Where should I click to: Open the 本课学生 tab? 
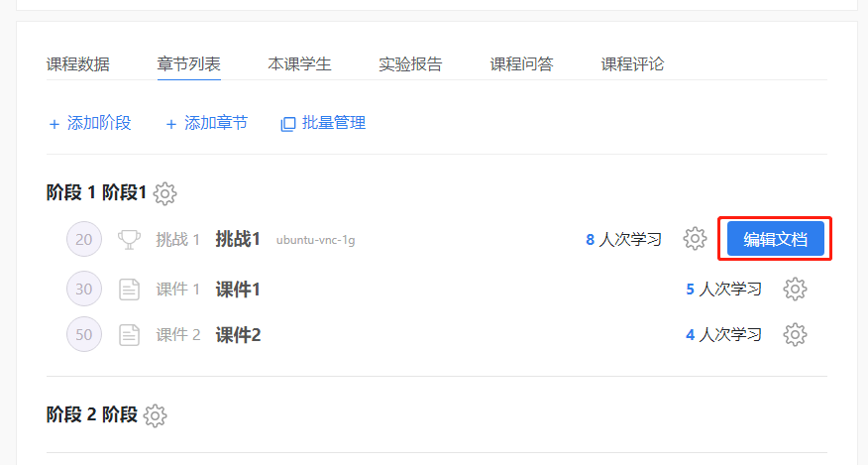(299, 64)
